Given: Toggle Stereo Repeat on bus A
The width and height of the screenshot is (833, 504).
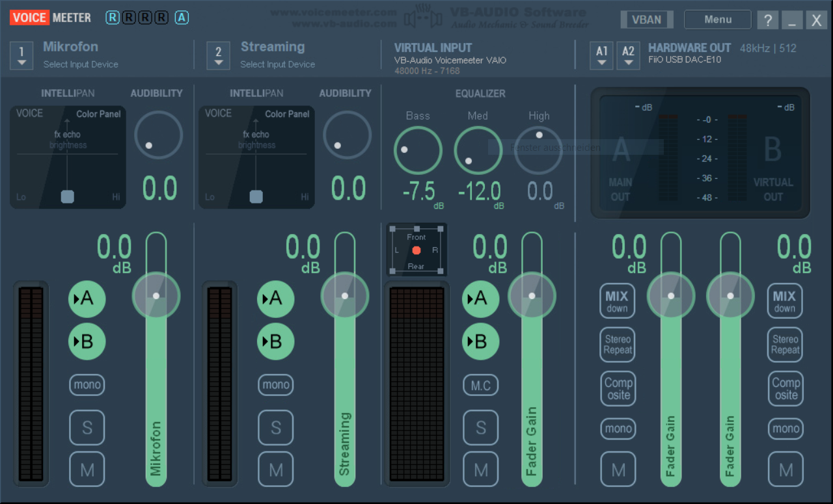Looking at the screenshot, I should [x=617, y=345].
